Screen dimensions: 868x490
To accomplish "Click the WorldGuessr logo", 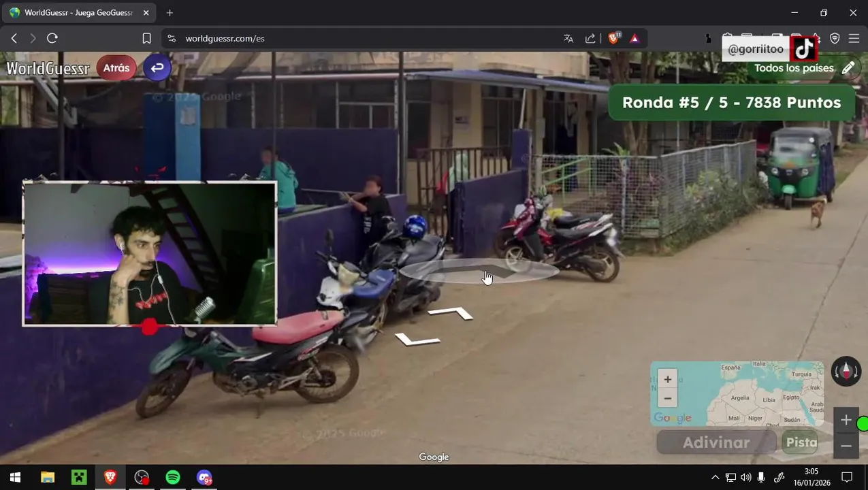I will tap(48, 68).
